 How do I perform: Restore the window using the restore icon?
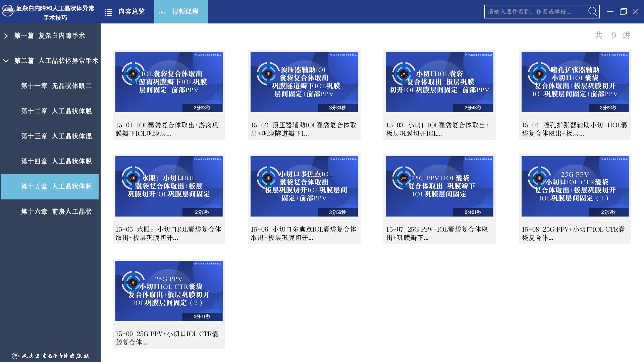pos(623,12)
